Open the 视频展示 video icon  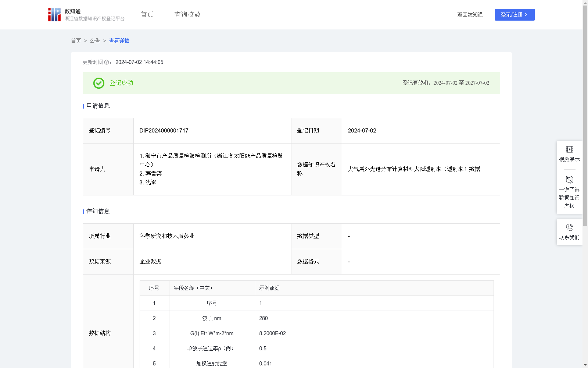click(x=569, y=149)
